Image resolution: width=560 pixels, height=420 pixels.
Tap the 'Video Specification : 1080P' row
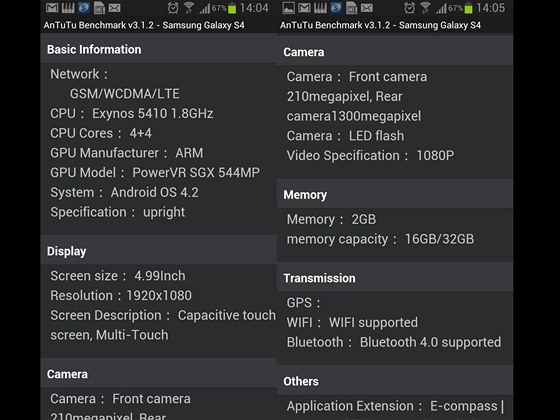click(x=371, y=155)
